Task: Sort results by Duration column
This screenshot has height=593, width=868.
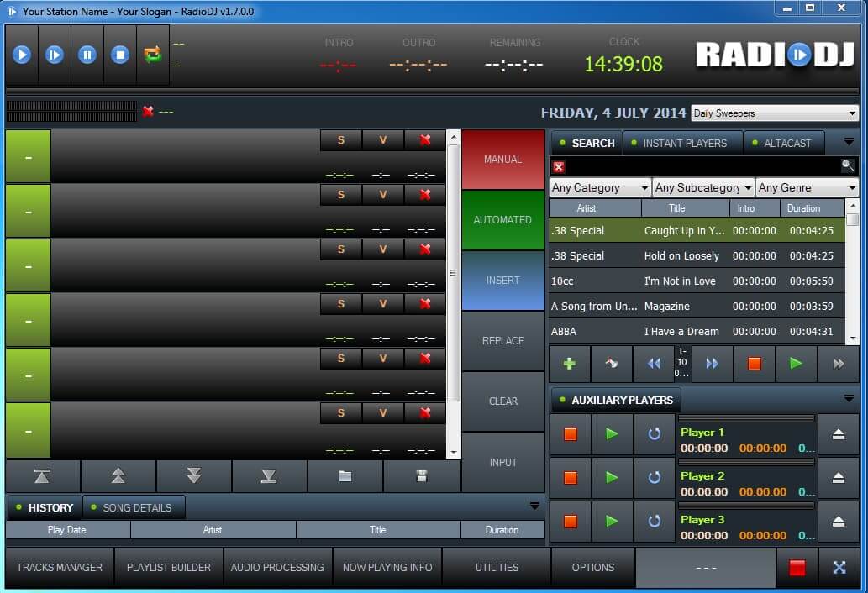Action: coord(812,208)
